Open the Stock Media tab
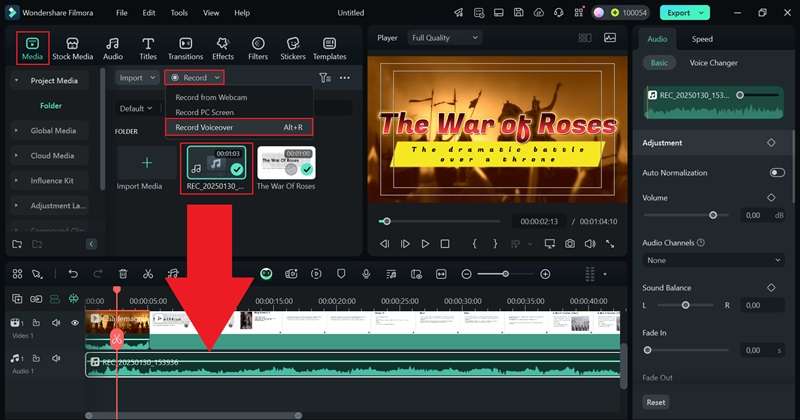The image size is (800, 420). pos(72,48)
